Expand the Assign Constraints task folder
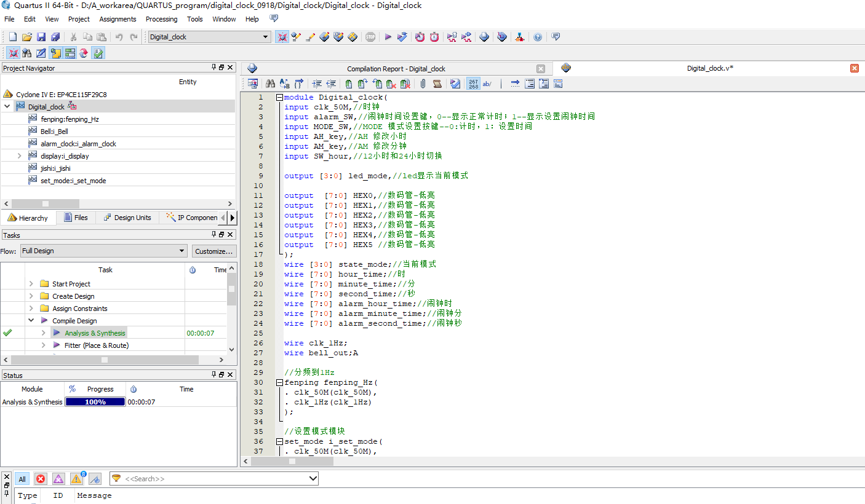 click(31, 308)
